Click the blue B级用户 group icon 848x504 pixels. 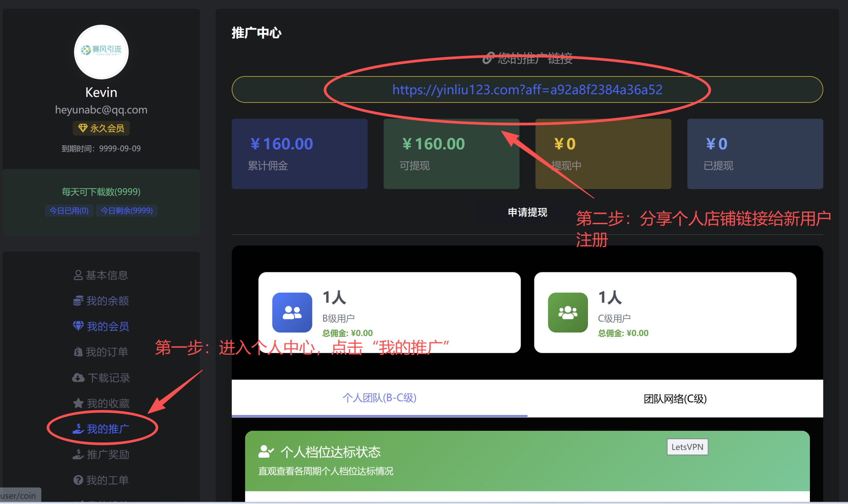point(292,313)
